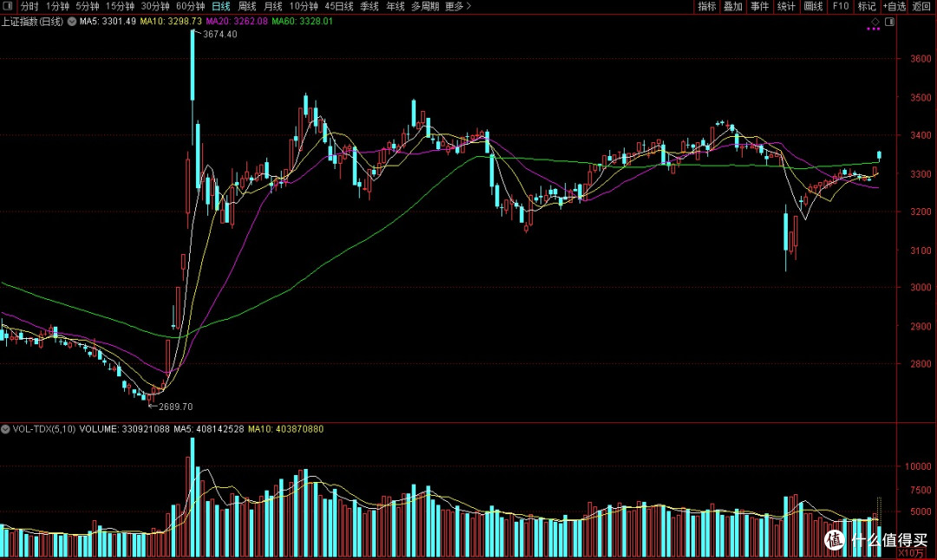Open the 统计 statistics button
The image size is (937, 560).
point(786,6)
